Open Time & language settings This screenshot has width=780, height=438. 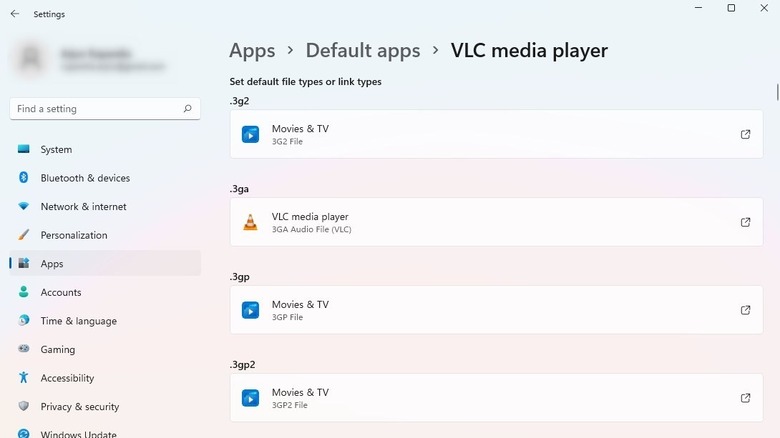click(78, 321)
